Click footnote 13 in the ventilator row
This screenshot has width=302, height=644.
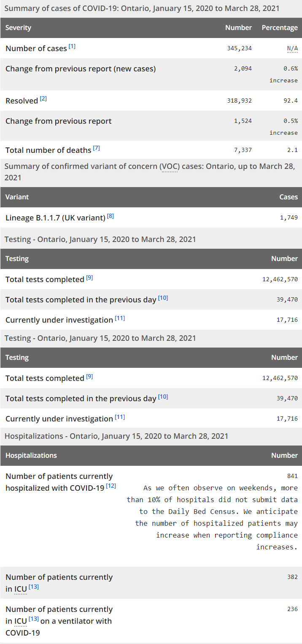[x=33, y=620]
